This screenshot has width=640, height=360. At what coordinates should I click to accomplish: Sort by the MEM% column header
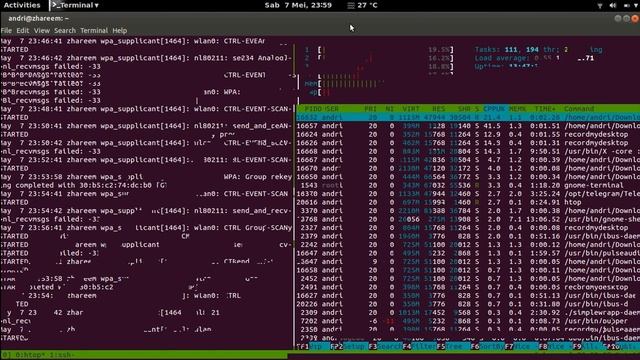(518, 109)
